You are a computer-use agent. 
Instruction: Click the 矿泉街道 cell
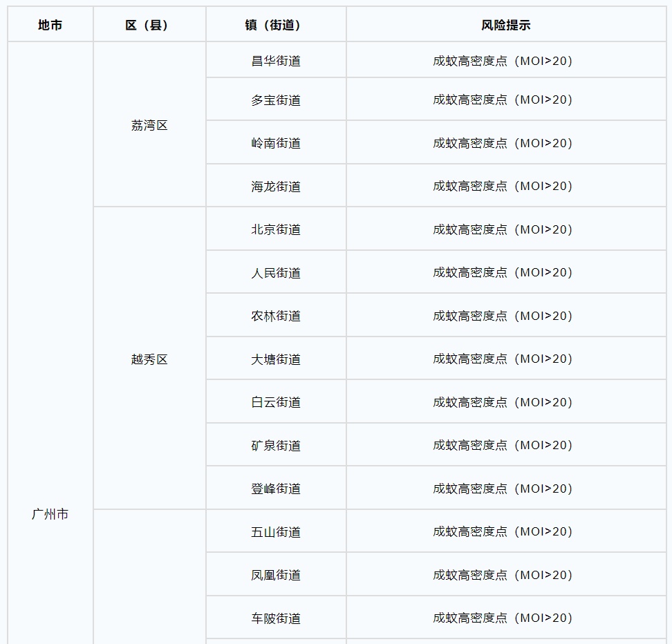pos(275,444)
